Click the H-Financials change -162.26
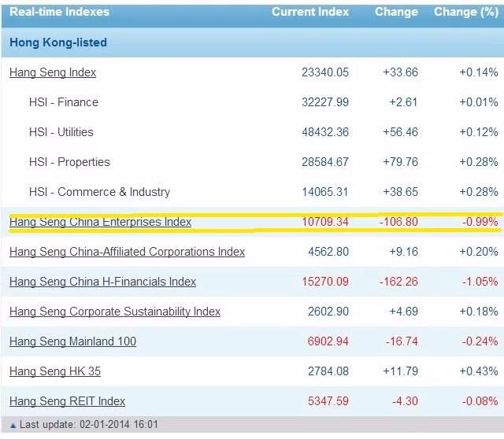 coord(398,282)
